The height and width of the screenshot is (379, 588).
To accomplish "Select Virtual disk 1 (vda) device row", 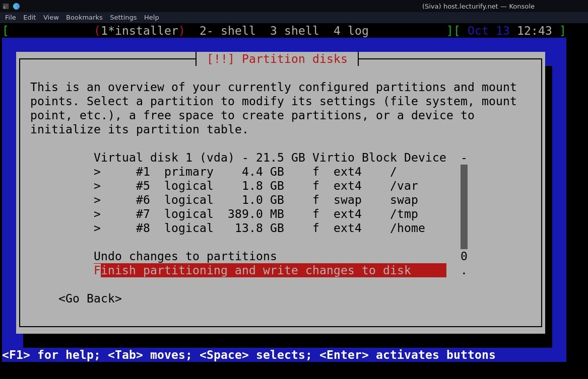I will tap(270, 158).
